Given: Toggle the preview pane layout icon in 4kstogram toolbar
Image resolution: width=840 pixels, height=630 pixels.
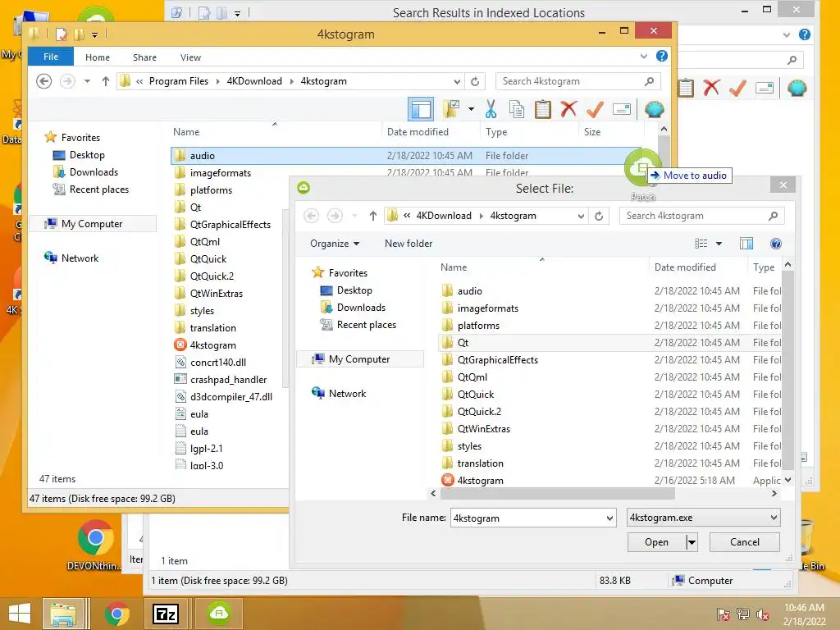Looking at the screenshot, I should 421,109.
